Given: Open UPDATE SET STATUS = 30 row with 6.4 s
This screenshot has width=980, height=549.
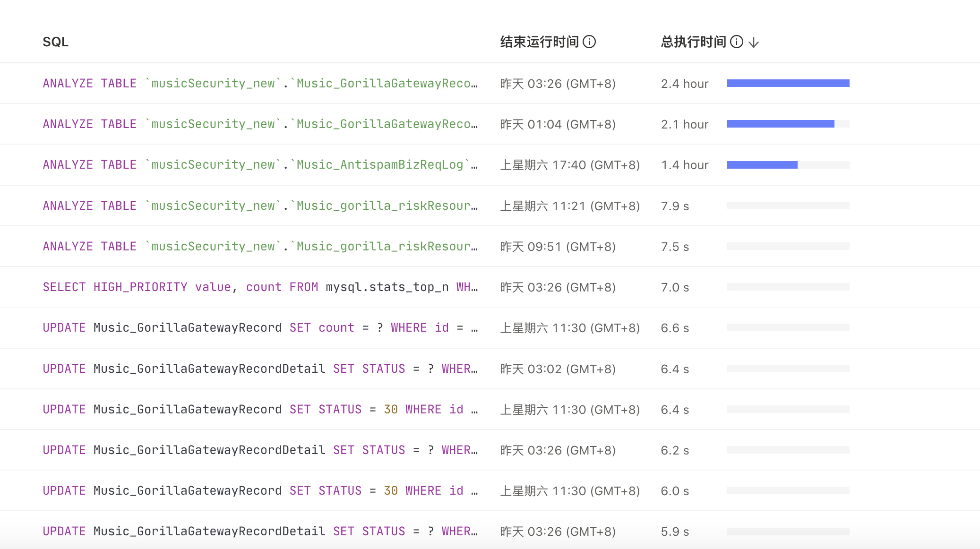Looking at the screenshot, I should click(x=260, y=410).
